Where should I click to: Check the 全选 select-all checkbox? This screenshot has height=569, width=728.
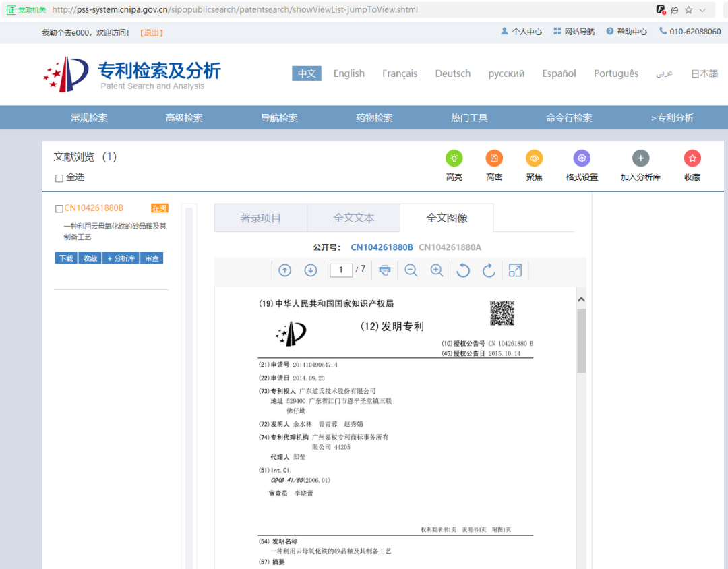click(59, 177)
